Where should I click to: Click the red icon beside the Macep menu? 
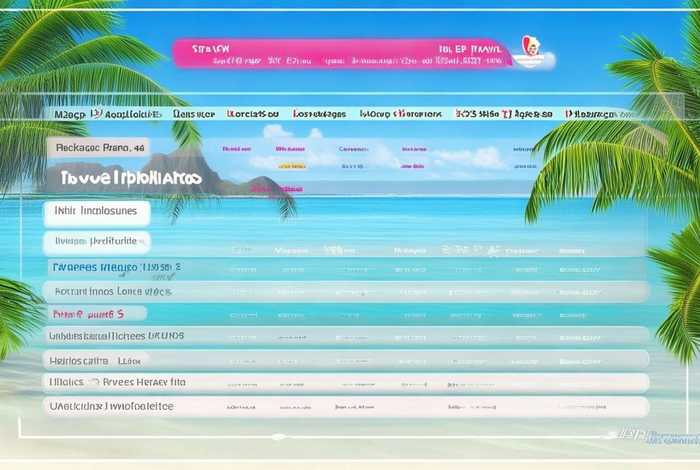pyautogui.click(x=97, y=115)
